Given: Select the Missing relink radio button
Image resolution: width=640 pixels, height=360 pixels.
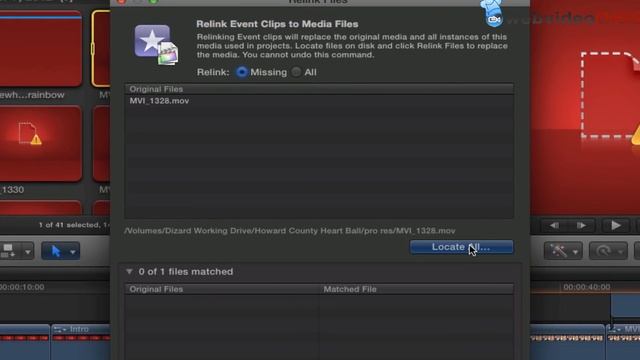Looking at the screenshot, I should pyautogui.click(x=242, y=72).
